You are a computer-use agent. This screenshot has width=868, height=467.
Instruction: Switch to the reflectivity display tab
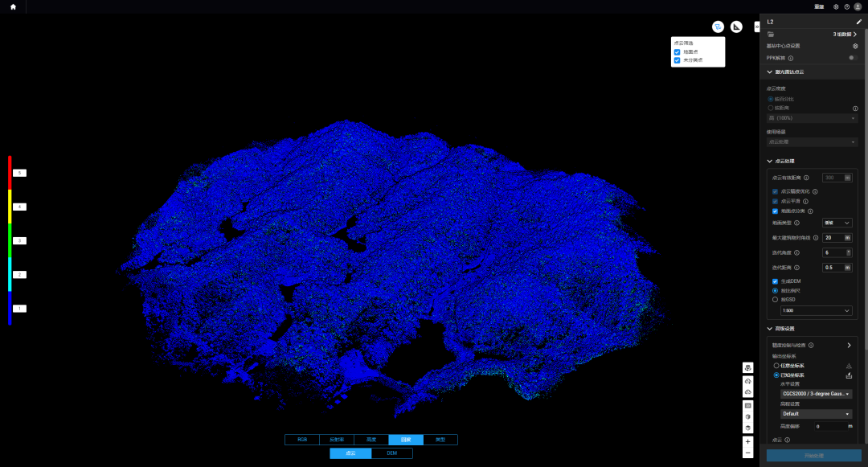(337, 440)
